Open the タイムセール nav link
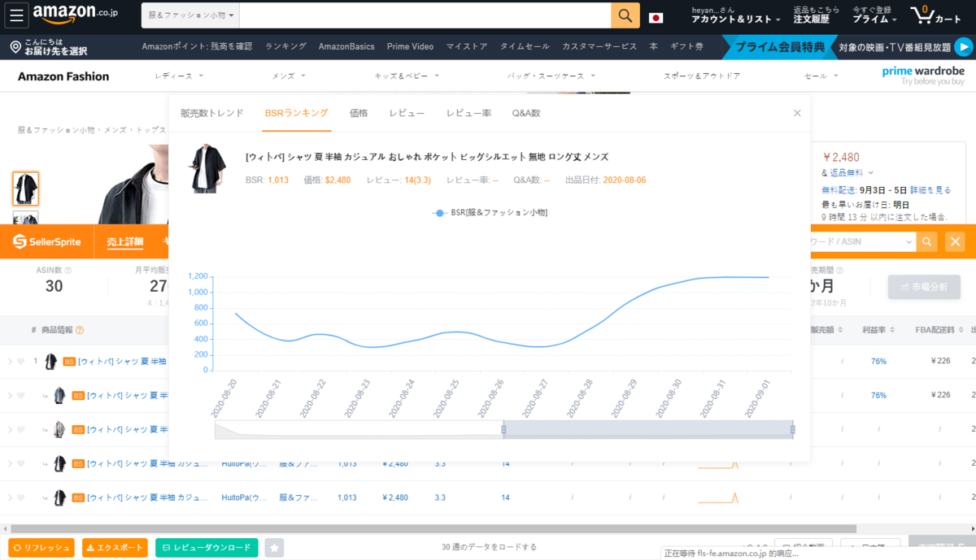This screenshot has width=976, height=560. click(525, 46)
